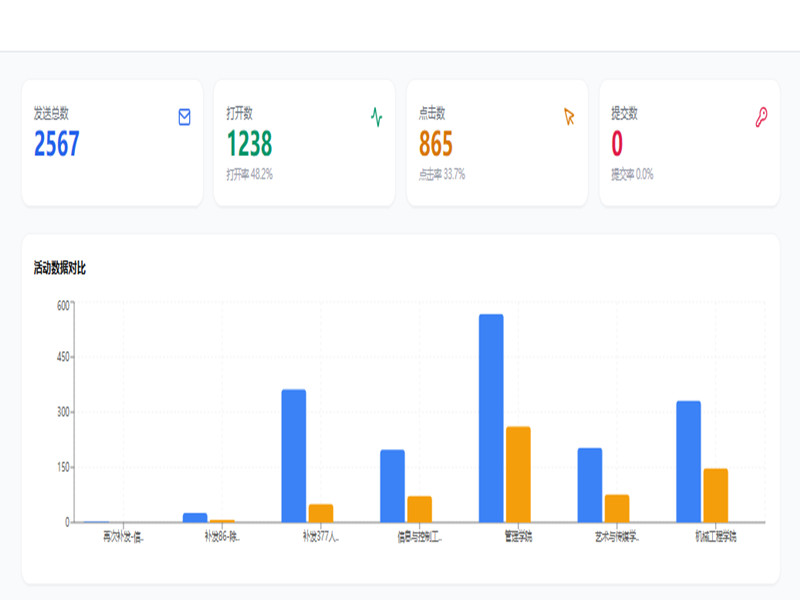Click the blue bar for 补发377人
Viewport: 800px width, 600px height.
(x=293, y=456)
